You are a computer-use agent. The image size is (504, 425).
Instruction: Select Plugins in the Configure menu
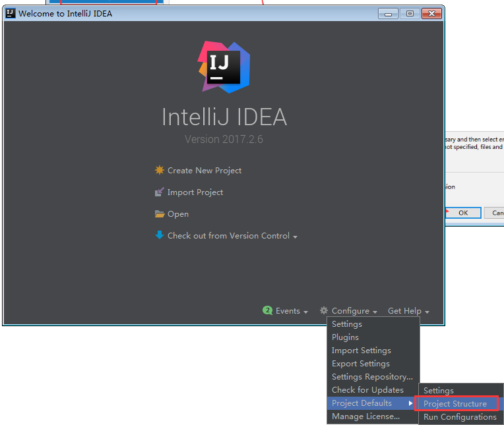click(x=373, y=337)
